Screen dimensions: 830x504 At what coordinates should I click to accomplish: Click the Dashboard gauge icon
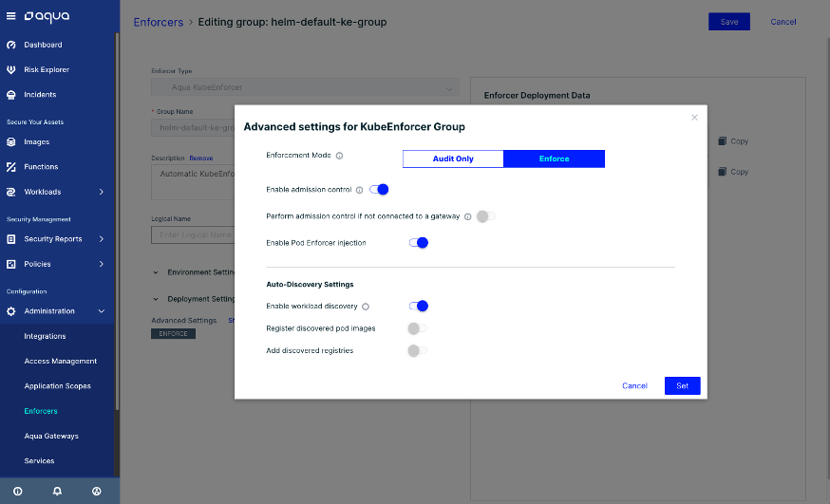11,45
